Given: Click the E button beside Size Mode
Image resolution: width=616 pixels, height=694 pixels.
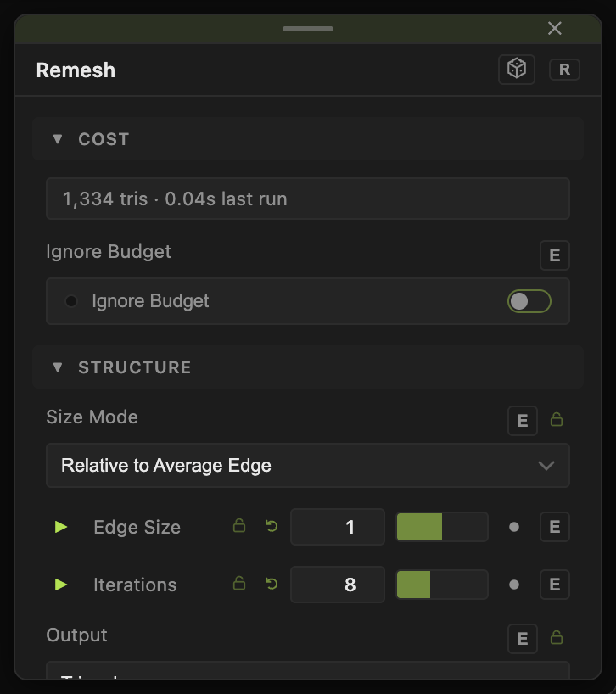Looking at the screenshot, I should 522,421.
